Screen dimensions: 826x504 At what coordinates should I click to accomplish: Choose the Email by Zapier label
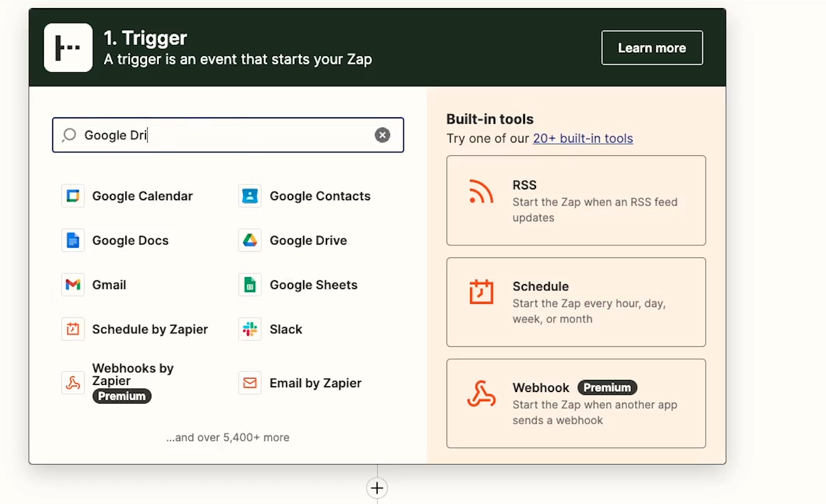pyautogui.click(x=315, y=383)
